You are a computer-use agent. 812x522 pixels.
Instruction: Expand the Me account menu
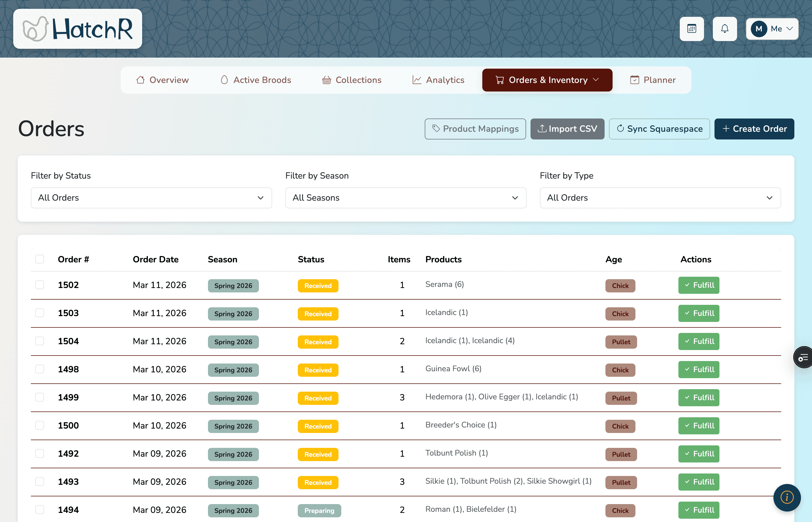click(x=772, y=28)
